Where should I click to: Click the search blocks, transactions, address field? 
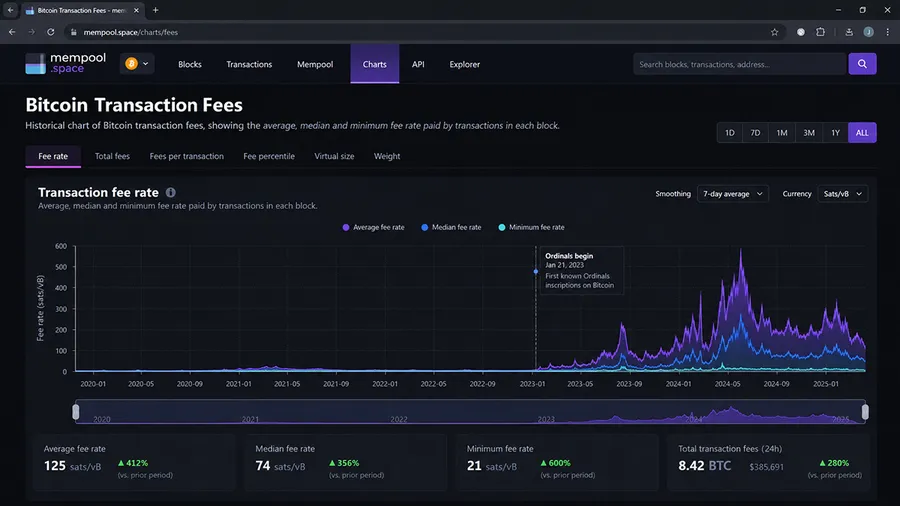739,64
